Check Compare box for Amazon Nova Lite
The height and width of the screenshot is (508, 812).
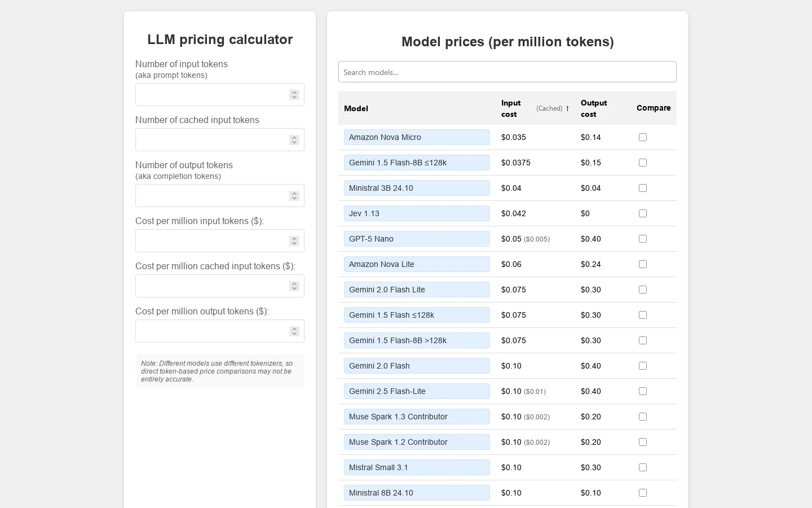click(643, 264)
